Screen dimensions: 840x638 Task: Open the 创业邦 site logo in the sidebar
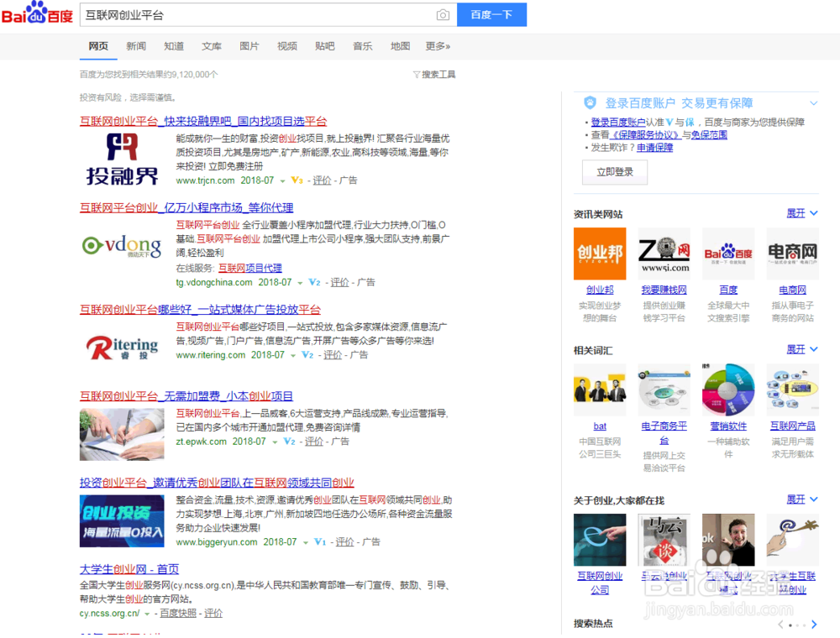600,254
